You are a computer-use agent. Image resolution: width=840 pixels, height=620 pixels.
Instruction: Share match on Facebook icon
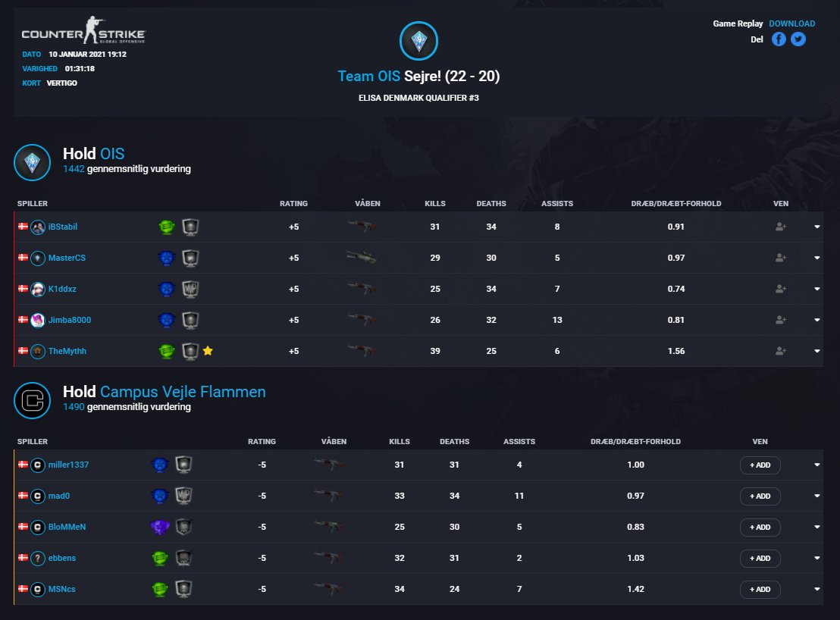(x=779, y=39)
